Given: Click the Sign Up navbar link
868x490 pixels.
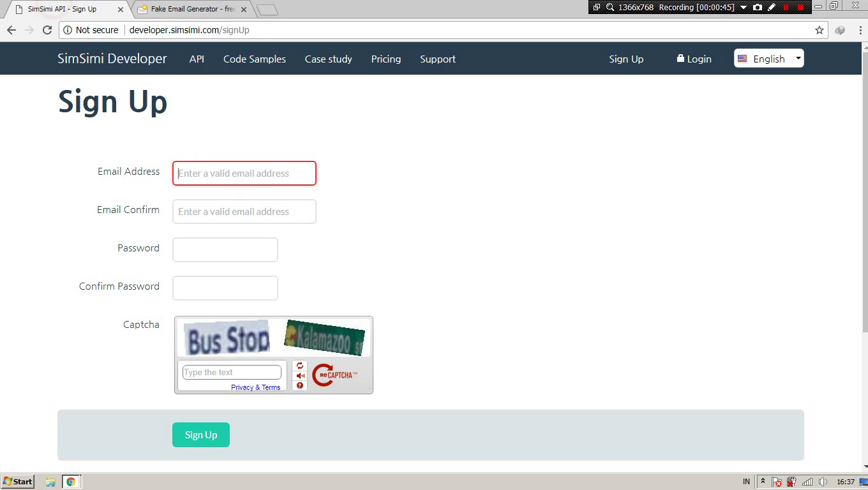Looking at the screenshot, I should point(626,59).
